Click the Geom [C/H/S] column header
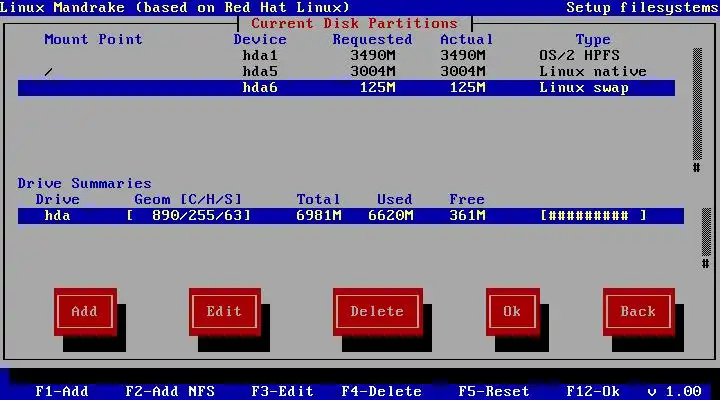This screenshot has height=400, width=720. tap(188, 200)
